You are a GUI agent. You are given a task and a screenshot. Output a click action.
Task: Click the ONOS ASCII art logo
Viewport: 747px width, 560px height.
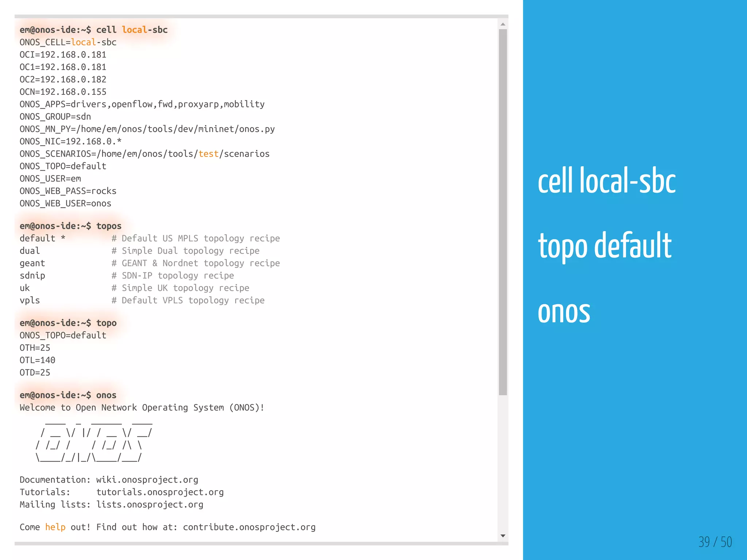click(x=94, y=442)
